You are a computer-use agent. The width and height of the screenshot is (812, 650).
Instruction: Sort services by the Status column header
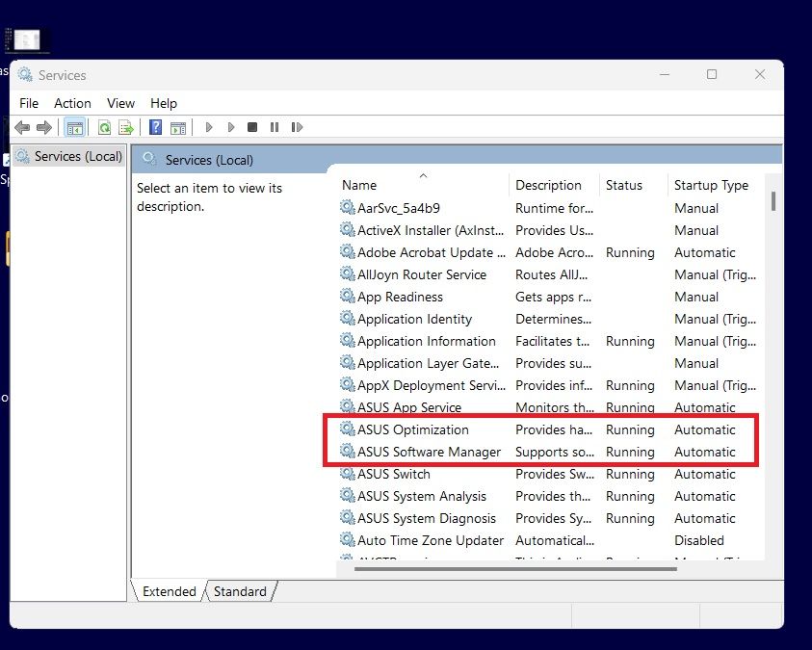coord(624,185)
